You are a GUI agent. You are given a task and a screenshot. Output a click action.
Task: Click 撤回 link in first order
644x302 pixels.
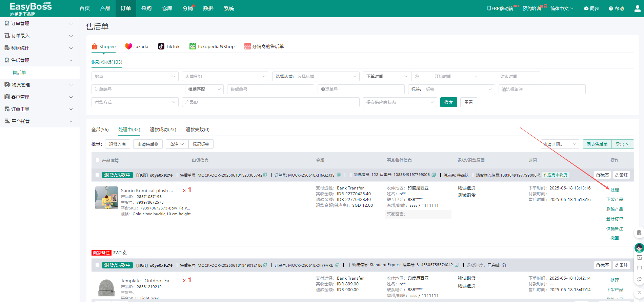coord(615,238)
